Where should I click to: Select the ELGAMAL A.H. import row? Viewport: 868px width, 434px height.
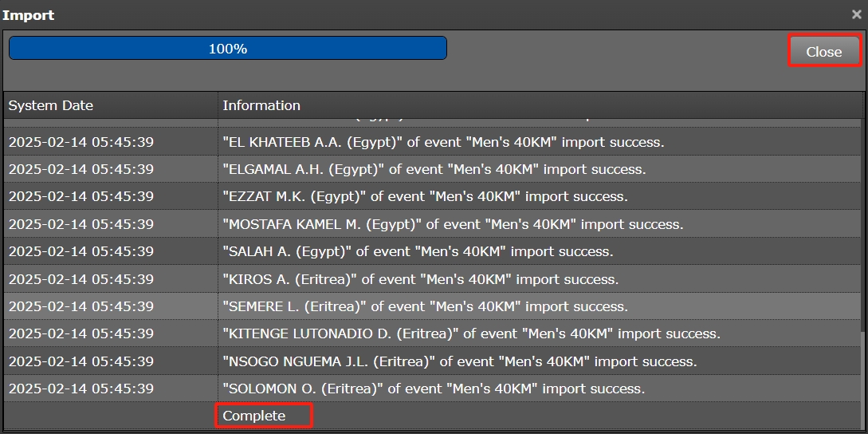[434, 169]
